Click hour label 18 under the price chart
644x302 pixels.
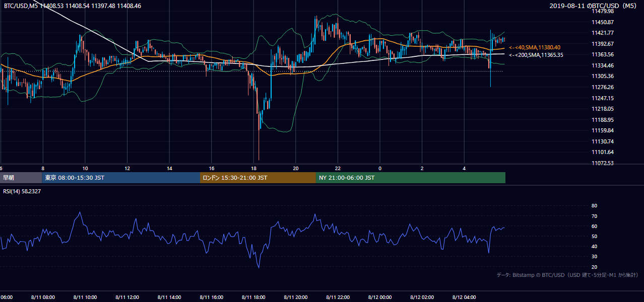(253, 169)
